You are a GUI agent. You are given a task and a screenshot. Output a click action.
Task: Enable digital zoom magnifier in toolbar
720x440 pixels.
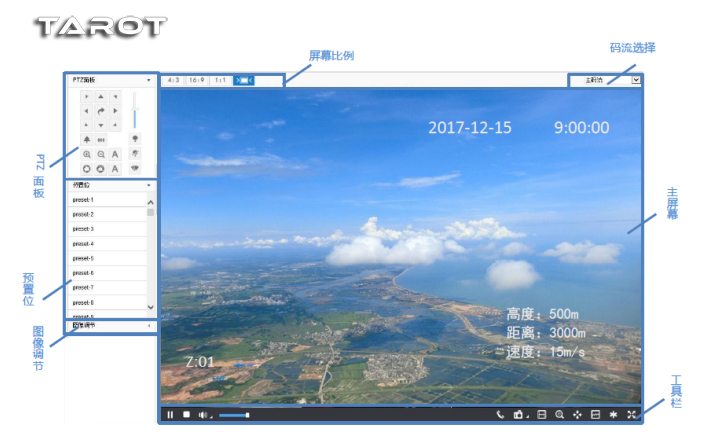coord(559,415)
